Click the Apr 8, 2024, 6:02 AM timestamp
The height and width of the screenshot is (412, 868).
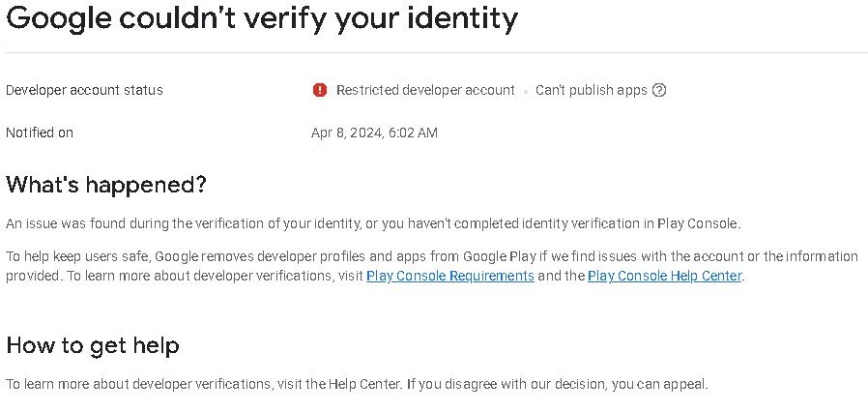pyautogui.click(x=374, y=132)
